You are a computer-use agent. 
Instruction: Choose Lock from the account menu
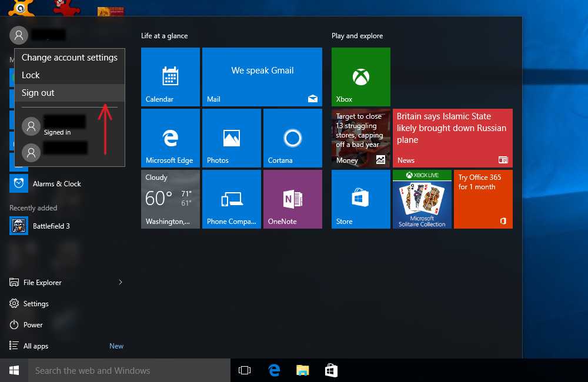point(69,75)
